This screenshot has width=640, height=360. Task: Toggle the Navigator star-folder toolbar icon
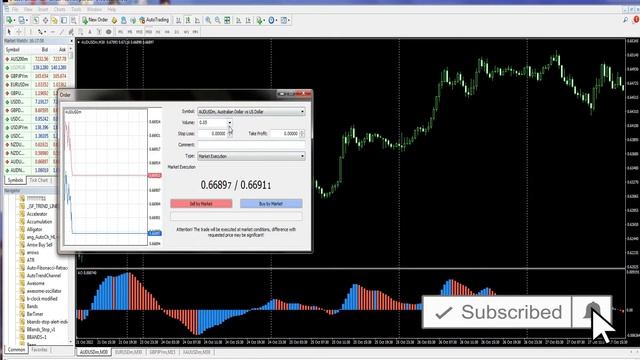pos(54,20)
